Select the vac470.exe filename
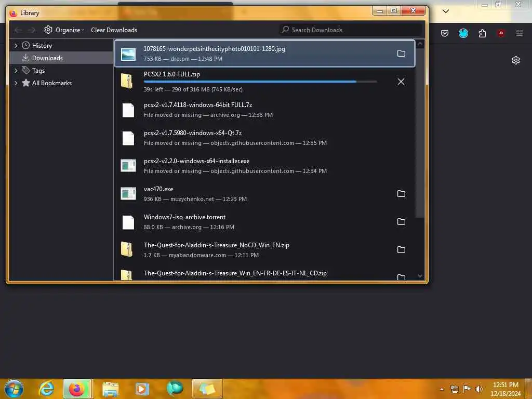The image size is (532, 399). tap(158, 189)
